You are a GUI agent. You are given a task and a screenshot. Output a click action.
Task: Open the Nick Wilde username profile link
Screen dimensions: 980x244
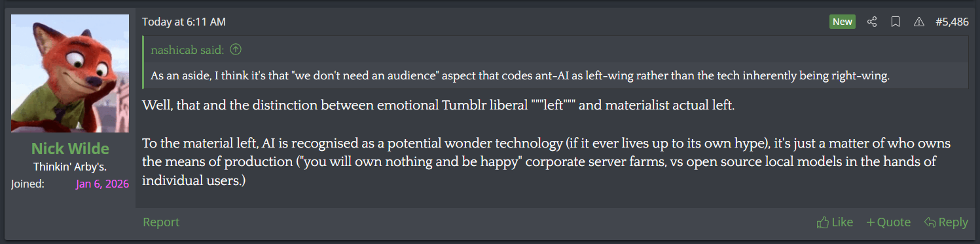(70, 148)
